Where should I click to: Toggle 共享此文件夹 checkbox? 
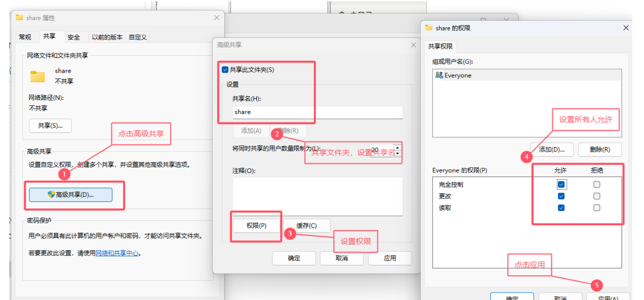[x=225, y=70]
